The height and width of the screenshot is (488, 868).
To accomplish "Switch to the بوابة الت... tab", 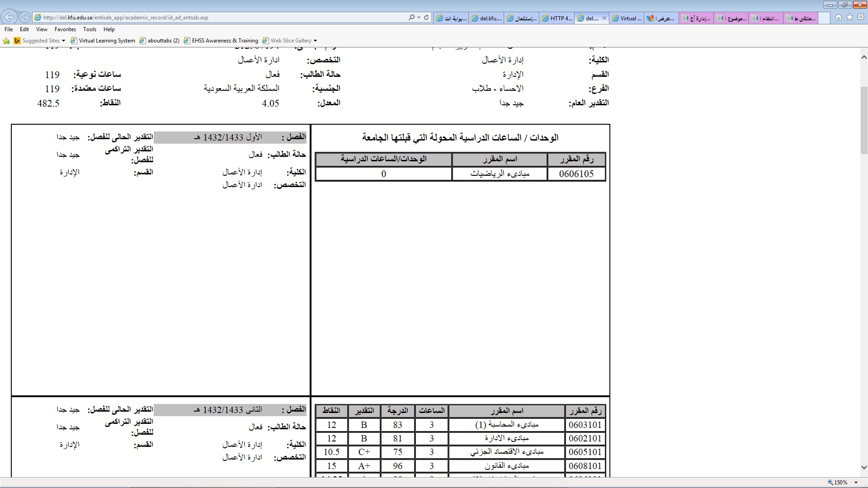I will (451, 19).
